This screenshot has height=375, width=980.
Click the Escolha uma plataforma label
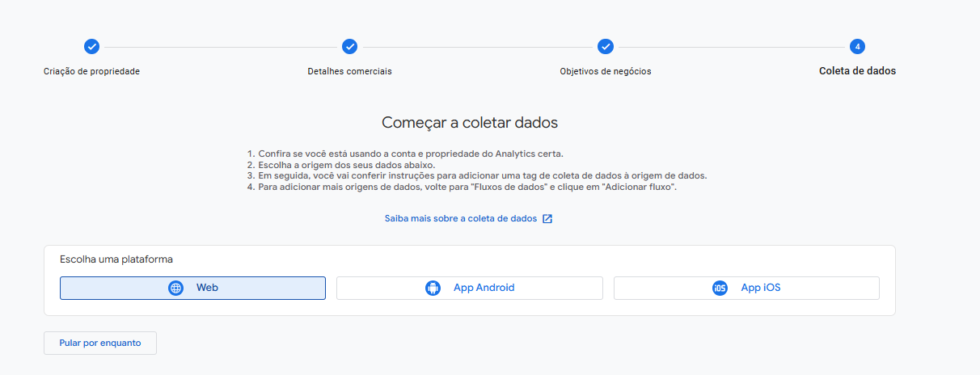[x=116, y=259]
